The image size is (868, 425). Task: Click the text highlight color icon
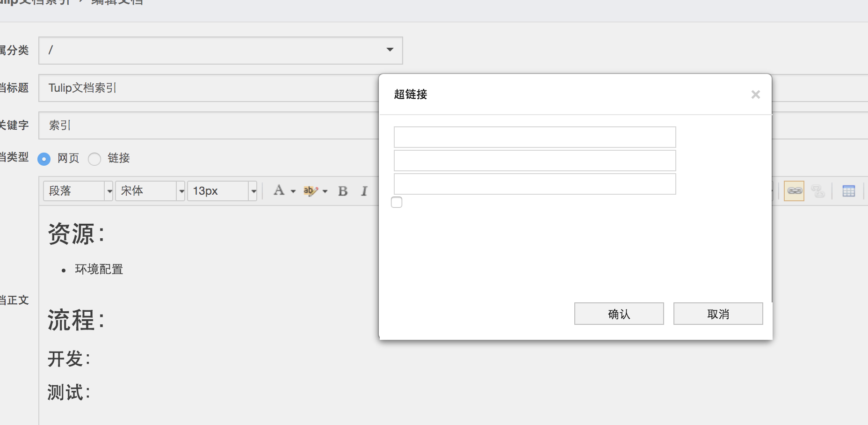[310, 191]
